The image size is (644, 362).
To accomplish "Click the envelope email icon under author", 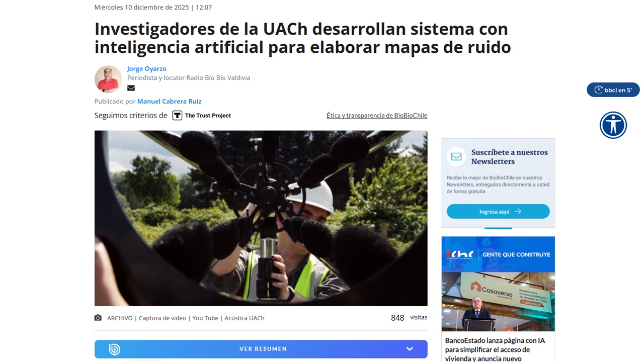I will click(x=131, y=88).
